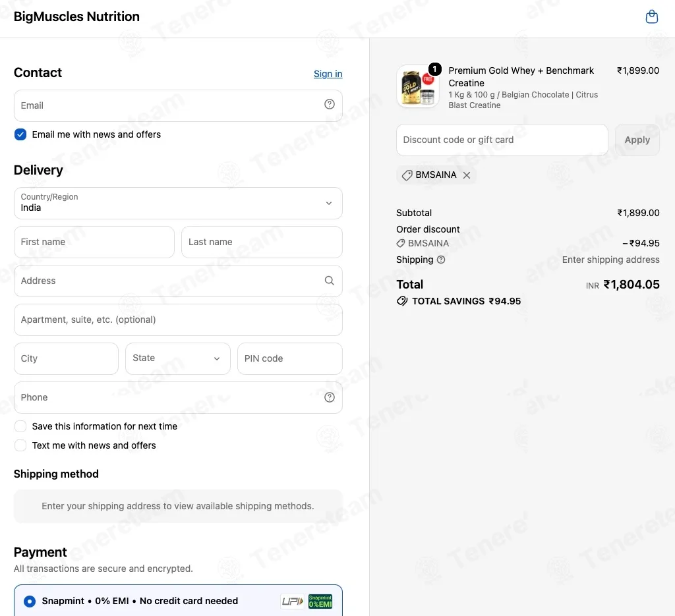675x616 pixels.
Task: Click the Apartment, suite, etc. field
Action: click(x=178, y=320)
